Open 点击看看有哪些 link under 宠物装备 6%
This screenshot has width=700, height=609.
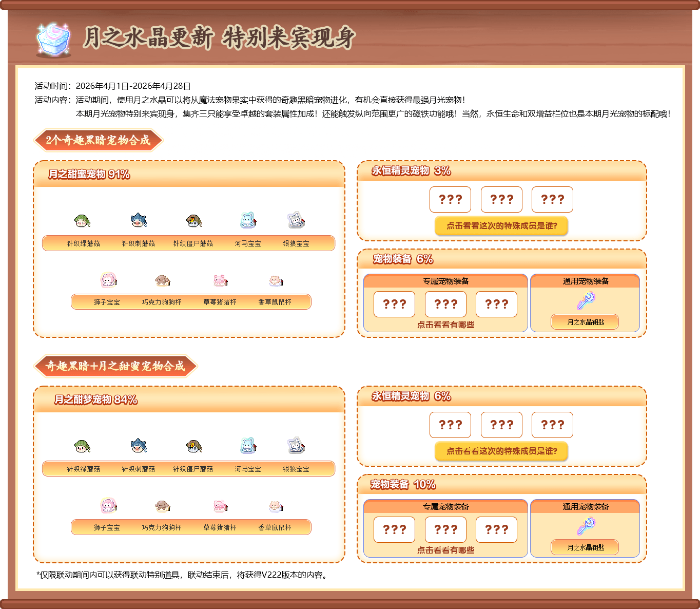[445, 325]
